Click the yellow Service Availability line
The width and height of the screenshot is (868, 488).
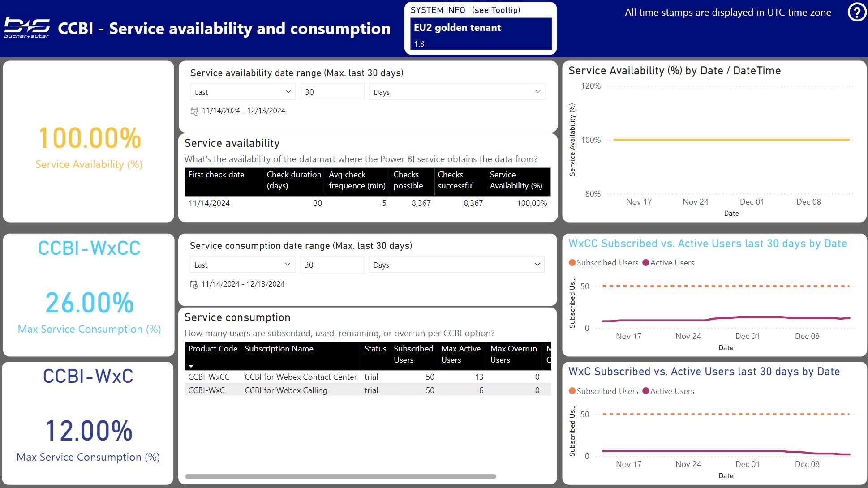pos(731,140)
